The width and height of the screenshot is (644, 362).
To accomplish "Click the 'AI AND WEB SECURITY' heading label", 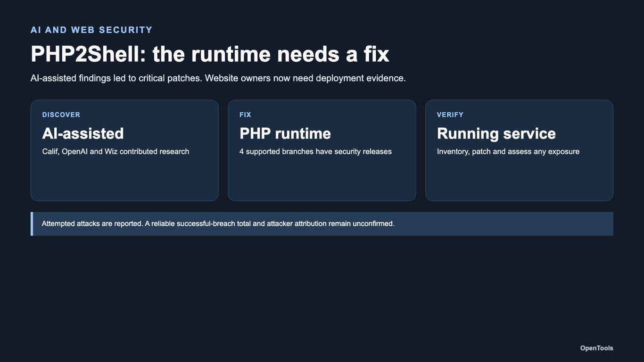I will point(91,30).
